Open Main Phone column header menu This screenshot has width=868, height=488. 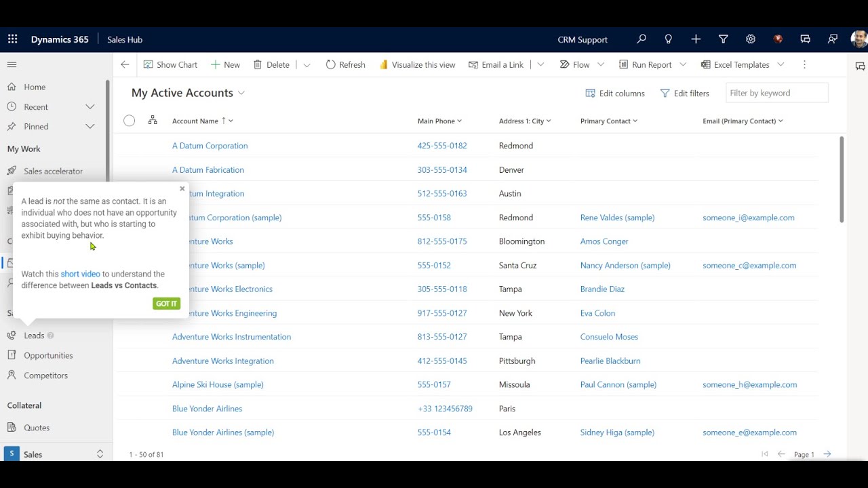click(439, 121)
